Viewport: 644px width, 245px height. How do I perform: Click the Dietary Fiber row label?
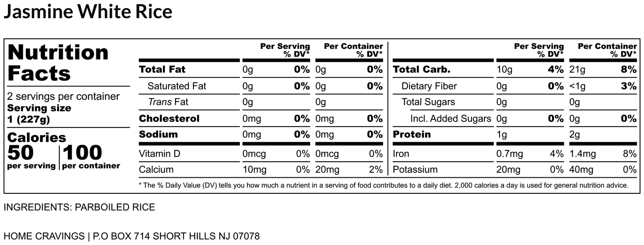pos(429,86)
